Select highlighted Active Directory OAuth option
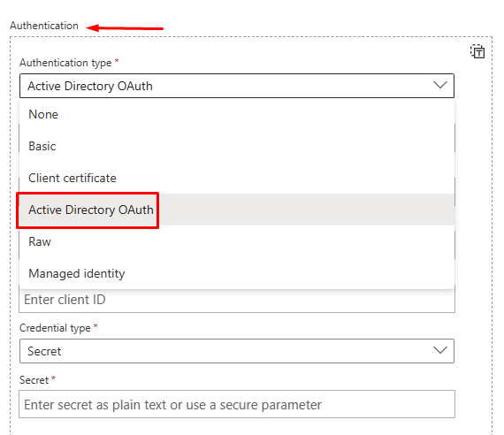 click(x=237, y=210)
